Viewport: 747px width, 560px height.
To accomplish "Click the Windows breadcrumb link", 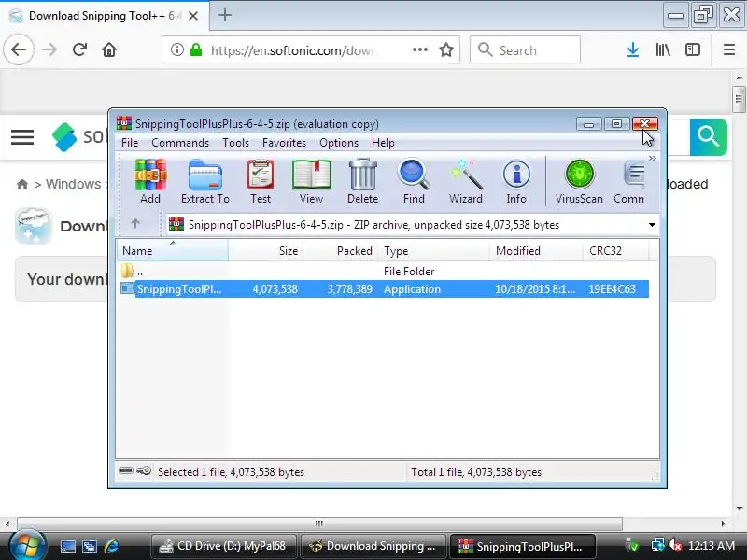I will tap(74, 184).
